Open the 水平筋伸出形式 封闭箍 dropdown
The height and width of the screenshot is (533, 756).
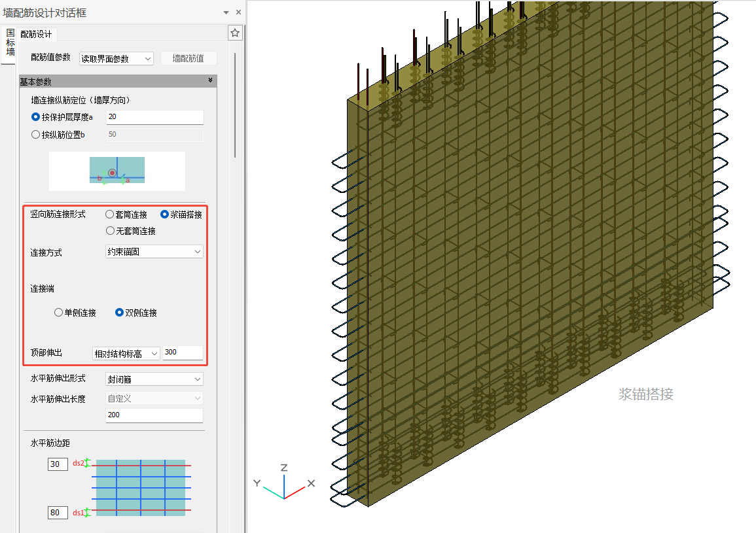[154, 379]
